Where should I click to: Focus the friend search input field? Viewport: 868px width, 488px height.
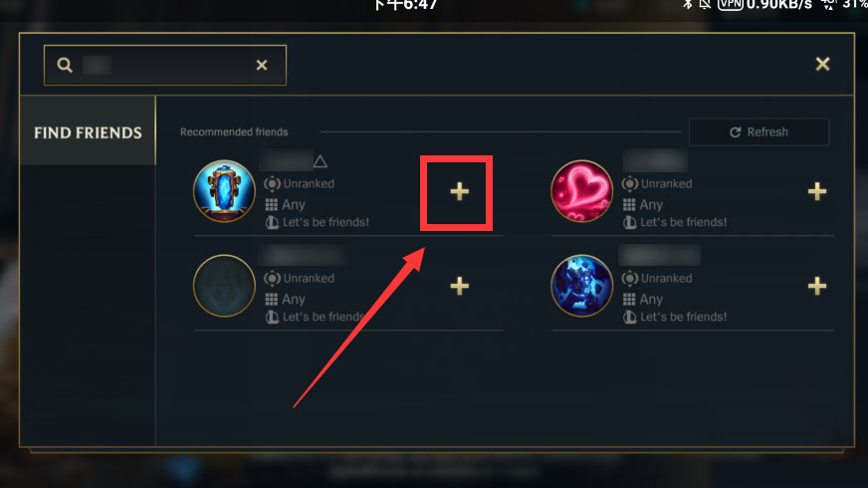tap(165, 66)
